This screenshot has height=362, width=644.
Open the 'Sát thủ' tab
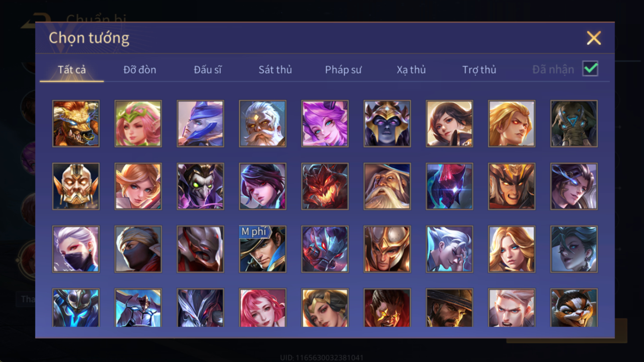(x=275, y=70)
